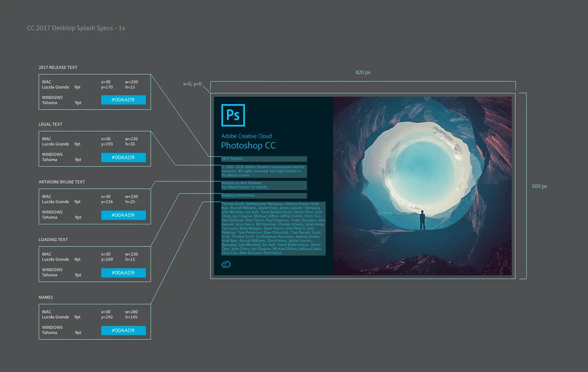Click 'WINDOWS' in the Loading Text box

click(52, 270)
